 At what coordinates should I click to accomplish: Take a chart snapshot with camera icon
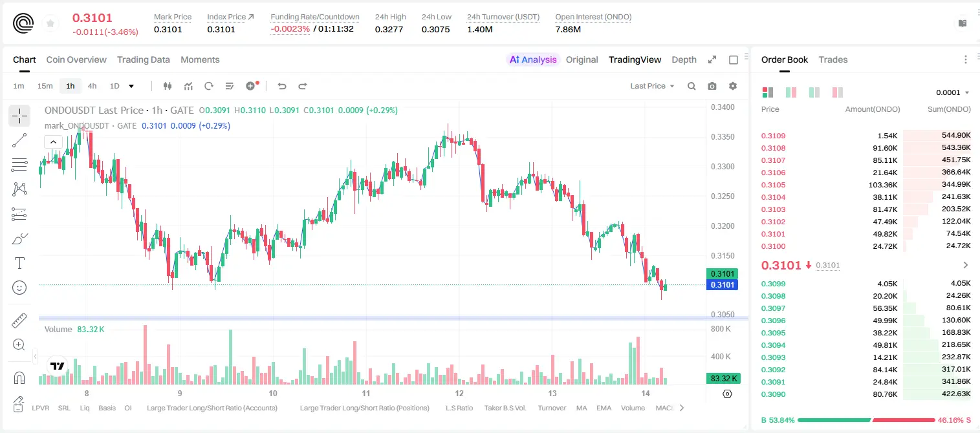tap(712, 86)
